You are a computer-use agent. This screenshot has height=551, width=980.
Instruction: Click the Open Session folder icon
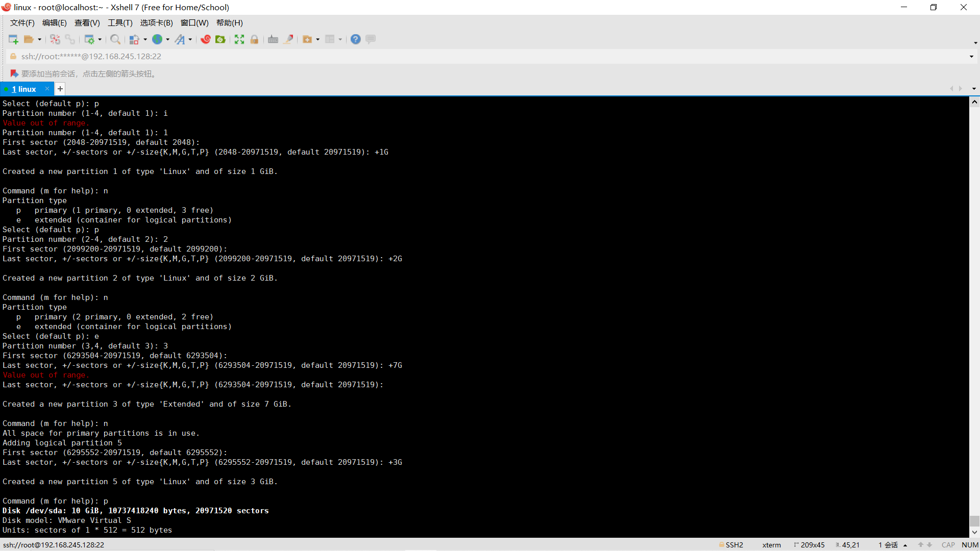[x=29, y=39]
